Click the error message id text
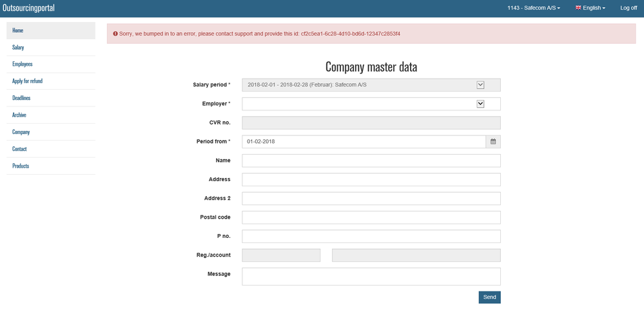644x314 pixels. point(350,34)
